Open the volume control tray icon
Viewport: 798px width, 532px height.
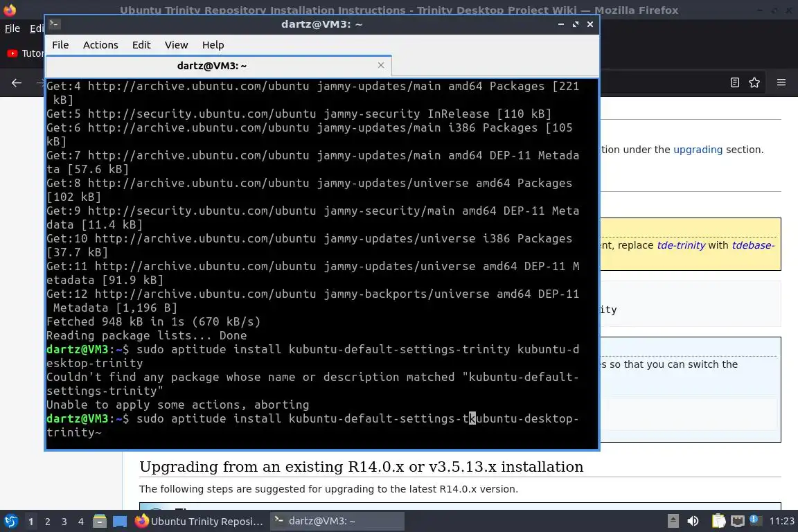point(693,521)
